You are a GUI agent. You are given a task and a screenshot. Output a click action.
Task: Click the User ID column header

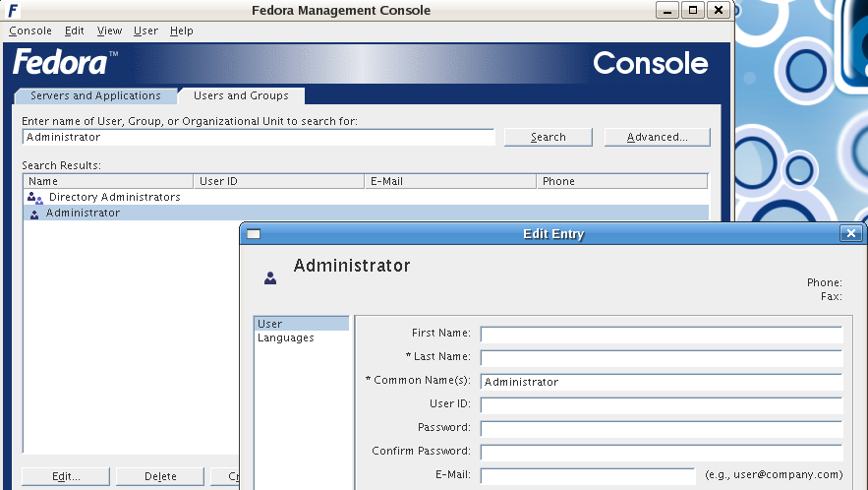tap(279, 181)
